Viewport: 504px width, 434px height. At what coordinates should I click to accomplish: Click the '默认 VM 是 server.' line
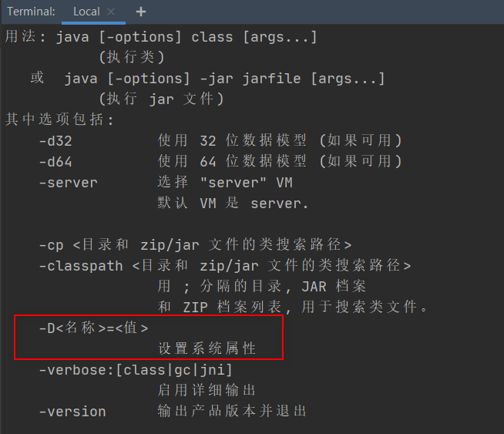(x=233, y=204)
